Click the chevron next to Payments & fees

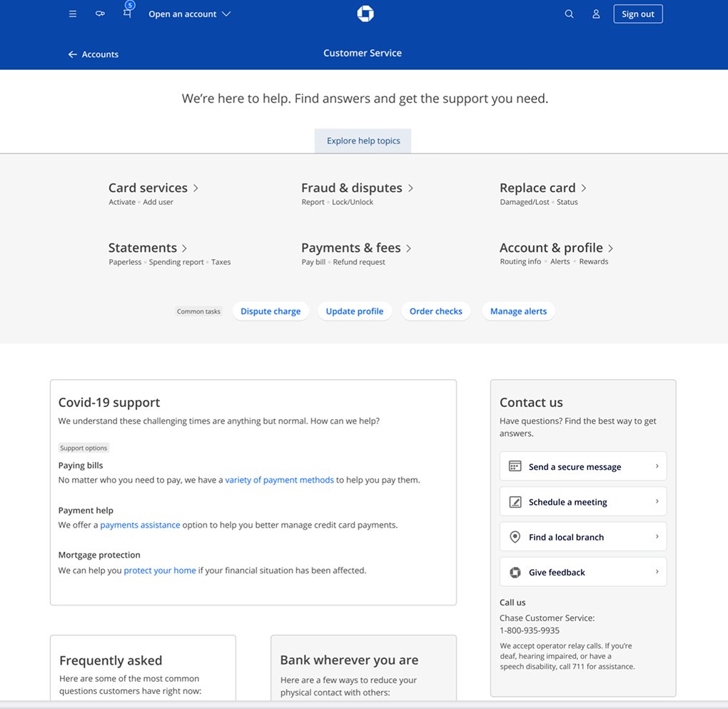408,248
